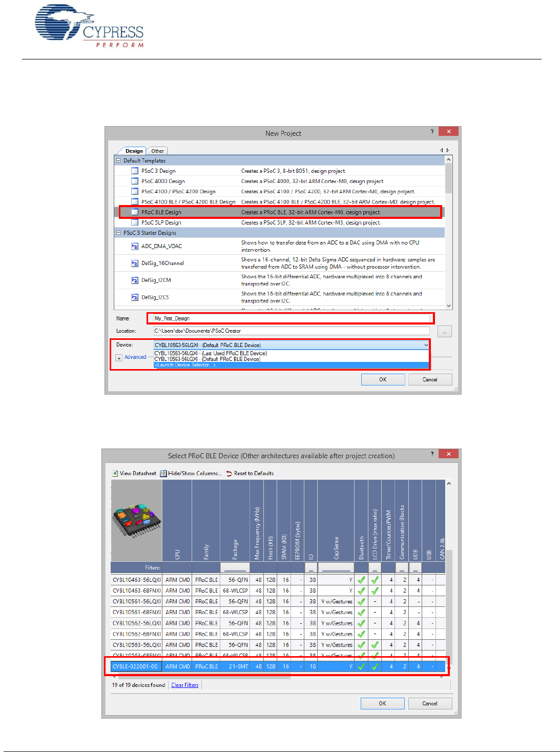Click the Family column header

click(206, 520)
